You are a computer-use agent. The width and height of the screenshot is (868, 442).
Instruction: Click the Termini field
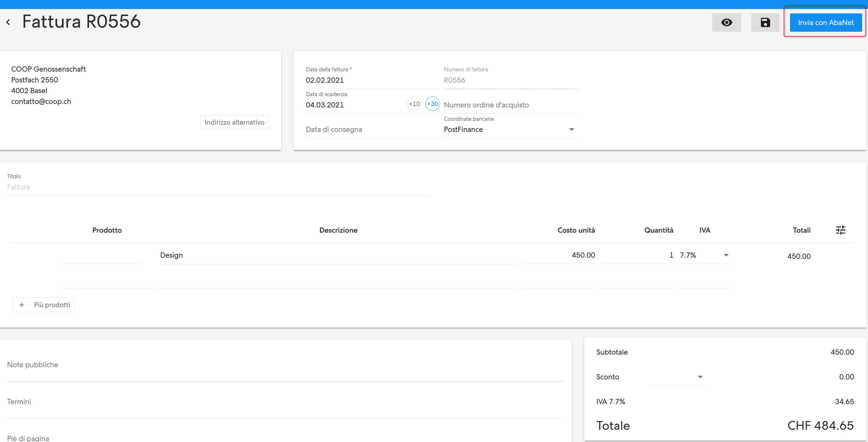[x=285, y=402]
